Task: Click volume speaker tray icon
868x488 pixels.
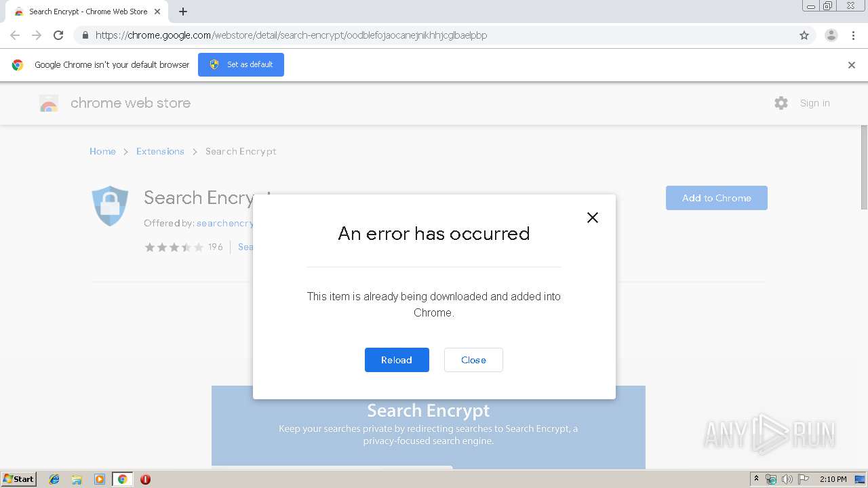Action: coord(787,479)
